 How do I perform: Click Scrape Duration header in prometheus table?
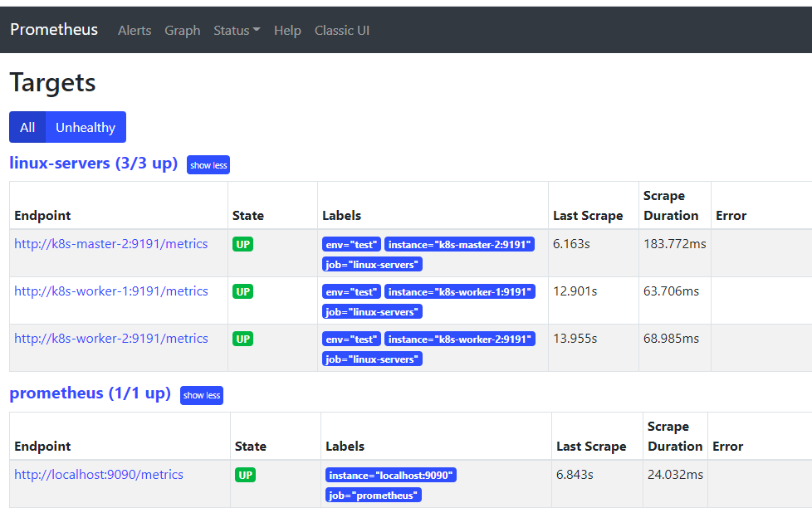[675, 437]
